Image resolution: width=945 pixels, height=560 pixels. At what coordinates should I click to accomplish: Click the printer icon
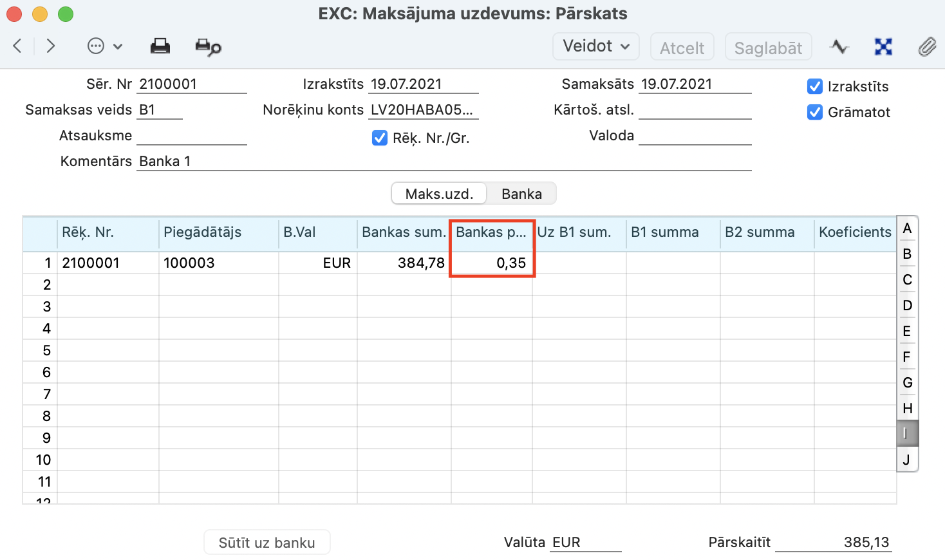click(160, 46)
